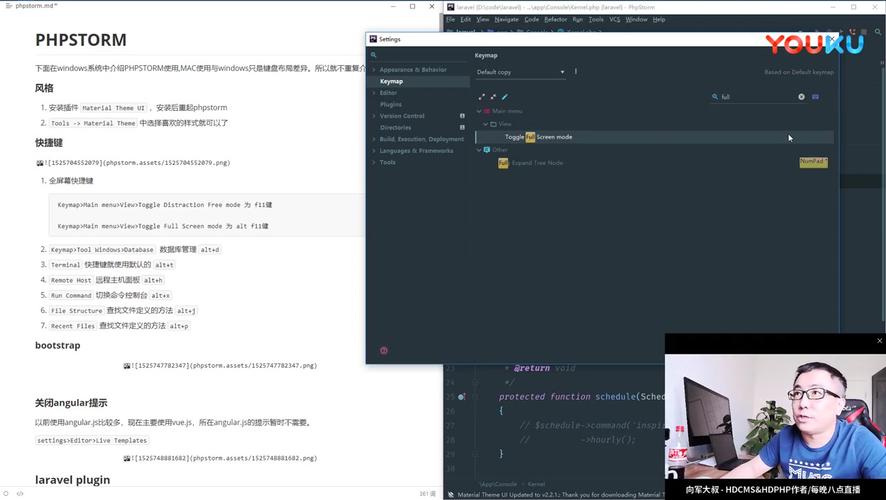The width and height of the screenshot is (886, 500).
Task: Click protected function schedule code line
Action: (x=582, y=397)
